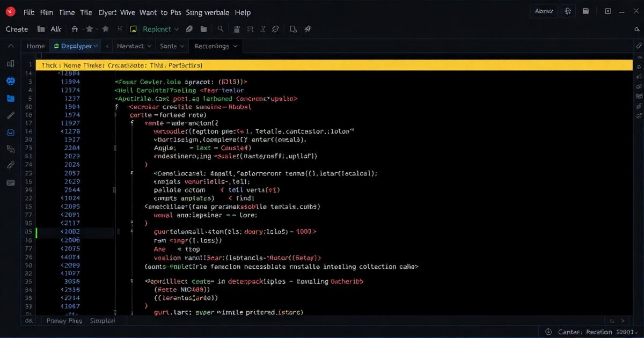Click line number value 11927

coord(70,123)
